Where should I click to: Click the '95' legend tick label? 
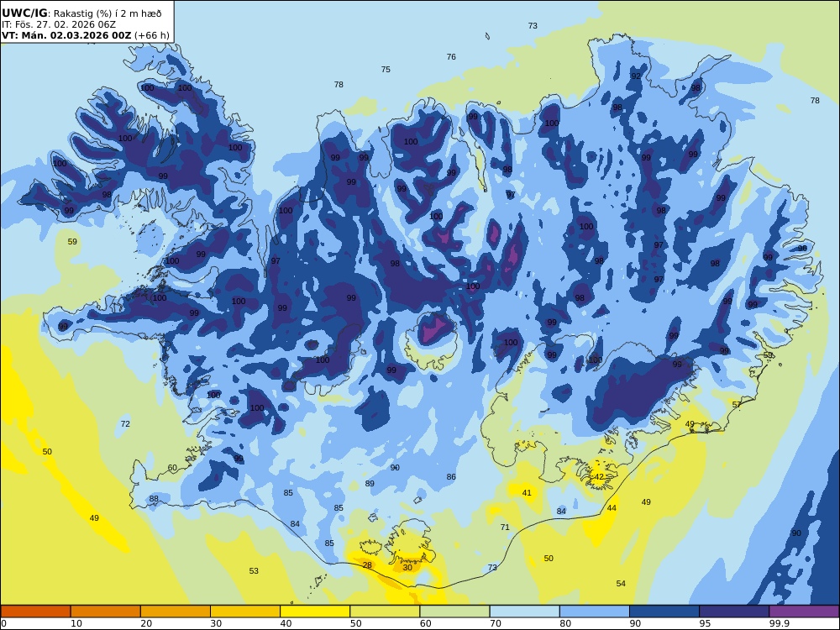coord(705,623)
